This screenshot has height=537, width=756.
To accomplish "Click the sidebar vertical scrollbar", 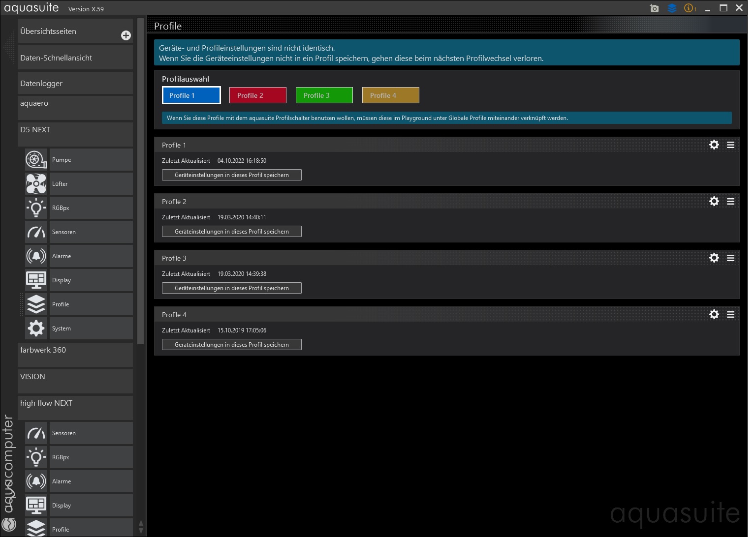I will (x=140, y=181).
